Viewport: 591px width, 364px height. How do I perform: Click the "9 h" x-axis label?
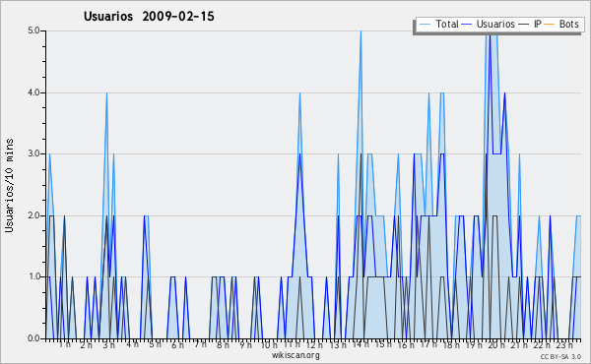click(245, 345)
